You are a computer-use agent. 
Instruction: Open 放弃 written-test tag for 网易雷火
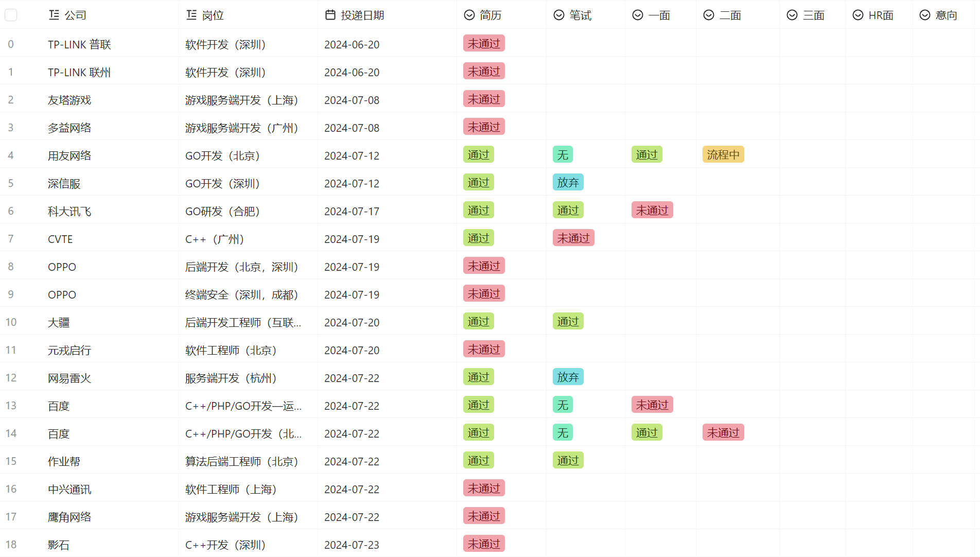point(568,377)
